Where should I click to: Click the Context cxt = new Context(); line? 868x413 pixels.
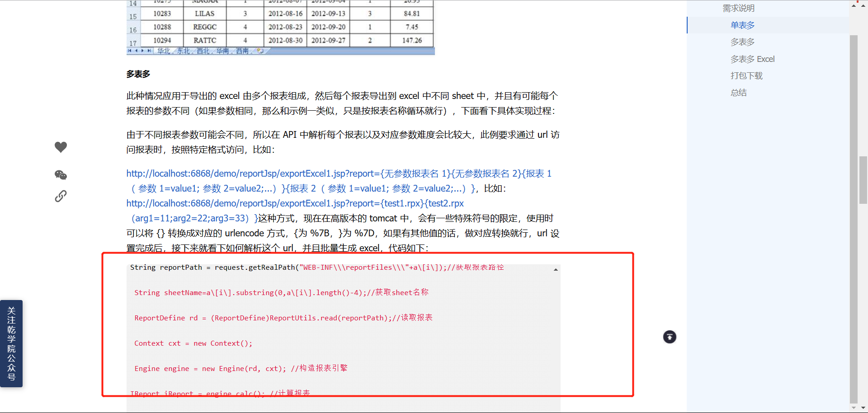point(193,343)
